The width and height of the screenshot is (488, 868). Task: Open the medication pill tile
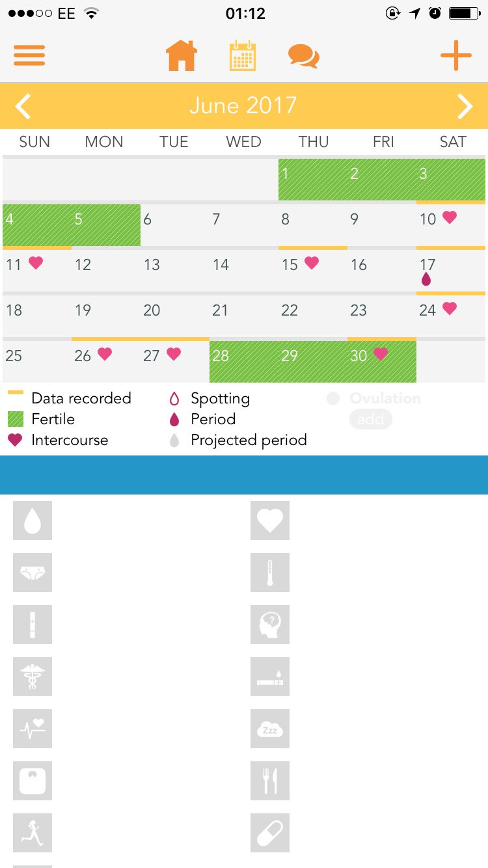(270, 833)
